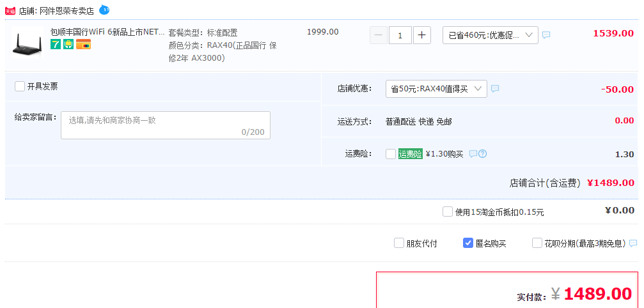
Task: Enable the 花呗分期 installment checkbox
Action: [x=537, y=243]
